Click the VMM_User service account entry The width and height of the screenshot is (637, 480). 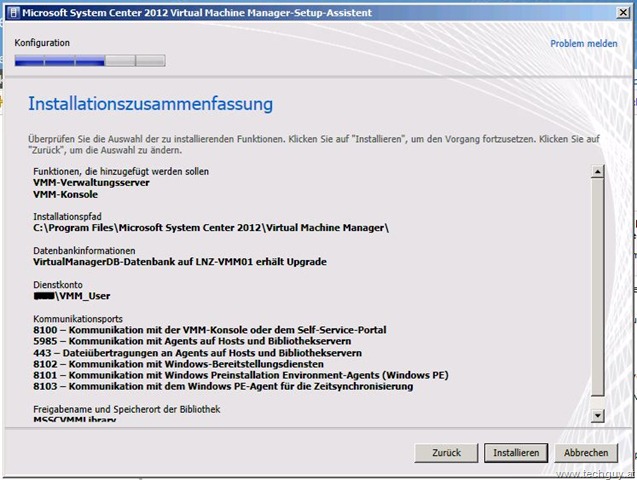(x=72, y=296)
